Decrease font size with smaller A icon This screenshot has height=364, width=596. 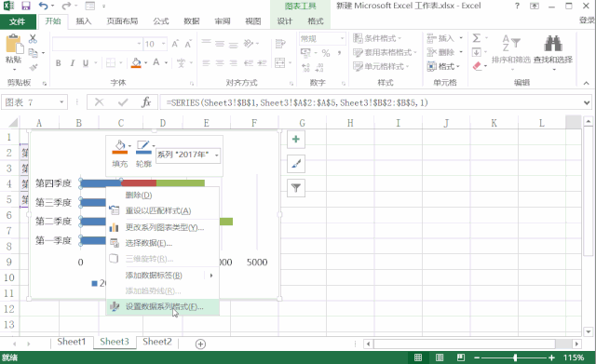tap(188, 44)
